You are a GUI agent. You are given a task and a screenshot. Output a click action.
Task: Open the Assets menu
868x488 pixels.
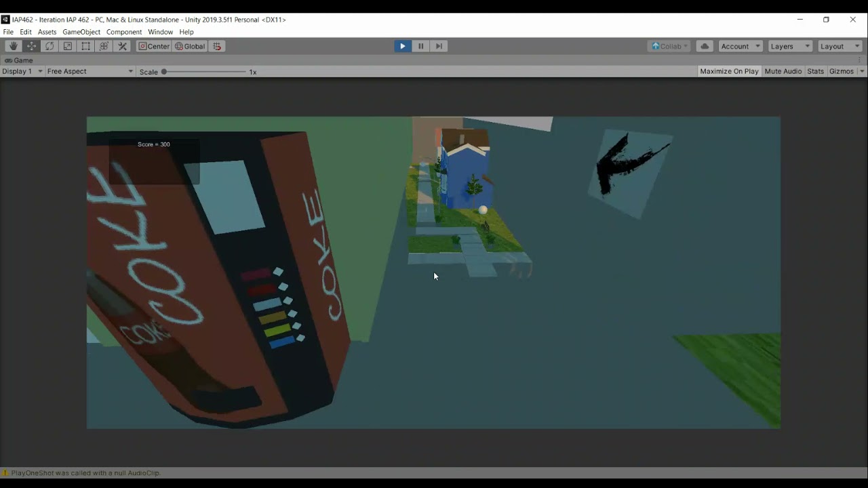47,32
